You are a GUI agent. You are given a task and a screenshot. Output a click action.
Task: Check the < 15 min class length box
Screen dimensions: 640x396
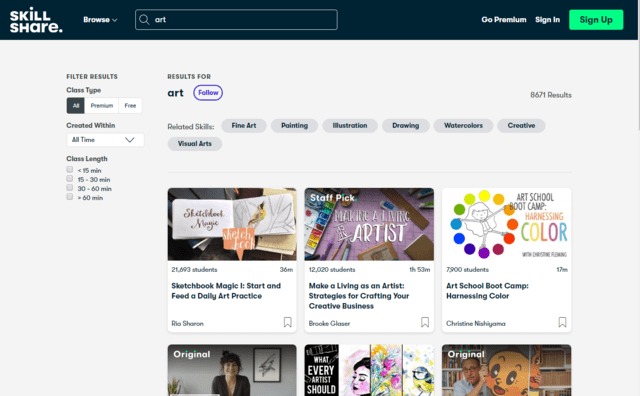point(70,169)
